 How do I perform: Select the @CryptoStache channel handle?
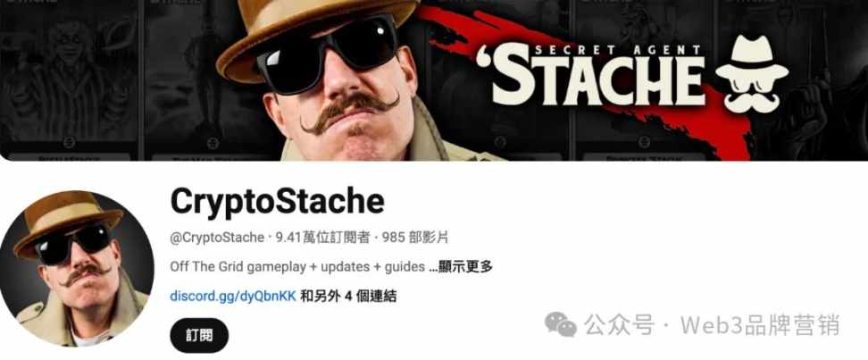(217, 238)
